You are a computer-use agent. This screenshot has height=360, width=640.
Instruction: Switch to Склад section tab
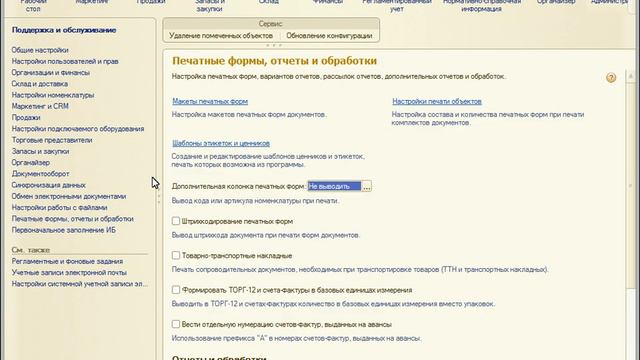[x=269, y=2]
